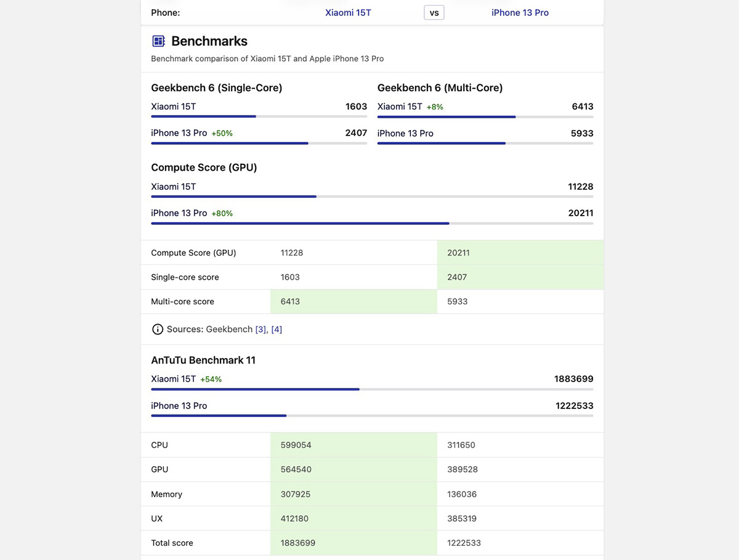Open the iPhone 13 Pro header link

tap(520, 12)
